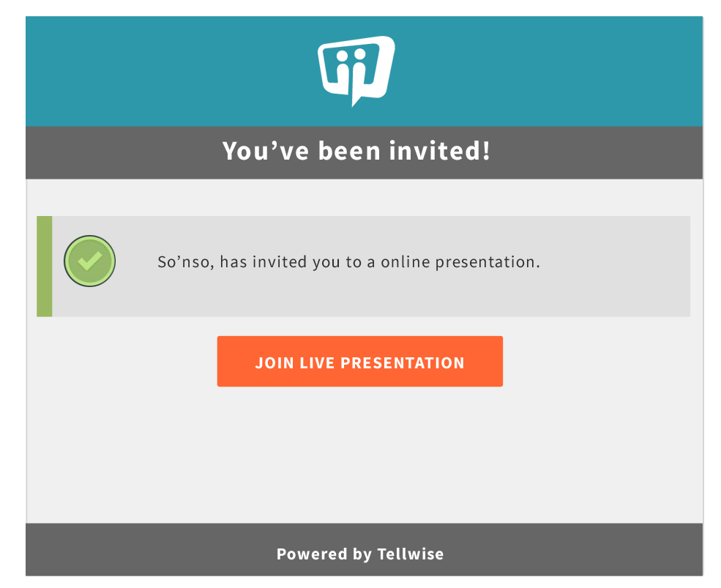Click the Tellwise speech bubble logo
The height and width of the screenshot is (588, 721).
356,69
